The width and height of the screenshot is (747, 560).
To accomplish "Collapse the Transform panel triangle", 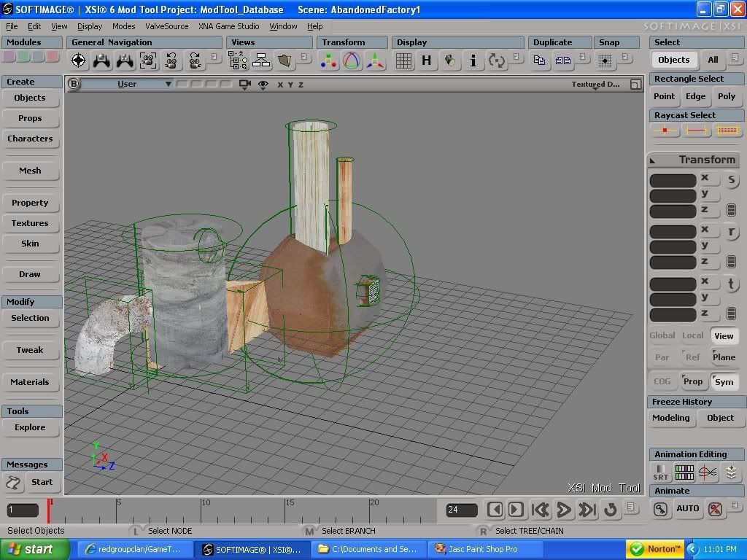I will tap(653, 160).
